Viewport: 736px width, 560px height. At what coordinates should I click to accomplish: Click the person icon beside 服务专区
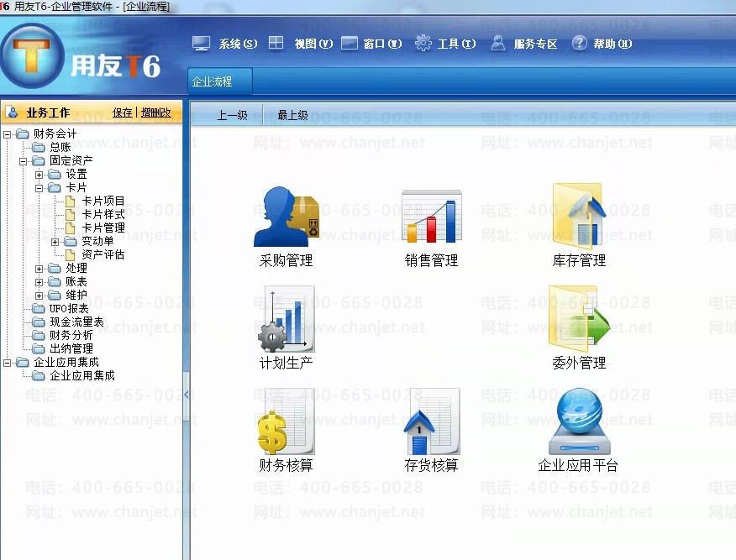498,43
